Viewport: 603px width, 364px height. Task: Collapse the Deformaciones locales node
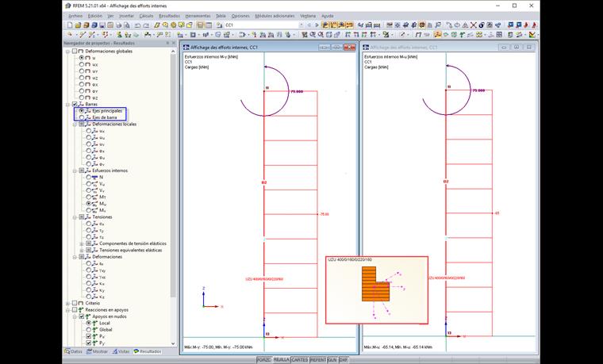tap(75, 125)
